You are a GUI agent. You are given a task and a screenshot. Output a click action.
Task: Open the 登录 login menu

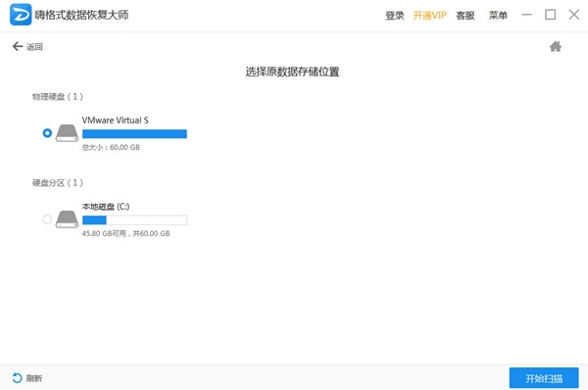point(395,16)
